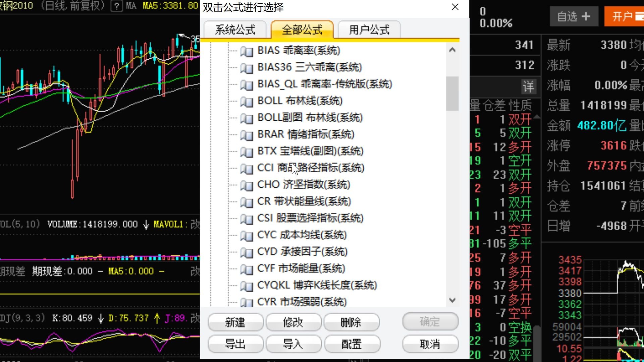Click the 改 link in 期现差 indicator row
Image resolution: width=644 pixels, height=362 pixels.
coord(195,271)
